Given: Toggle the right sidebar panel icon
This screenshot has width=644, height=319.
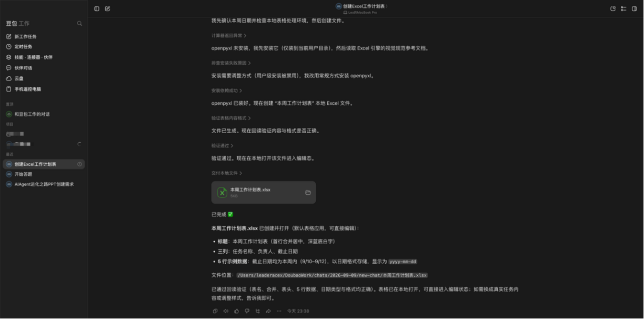Looking at the screenshot, I should coord(634,8).
